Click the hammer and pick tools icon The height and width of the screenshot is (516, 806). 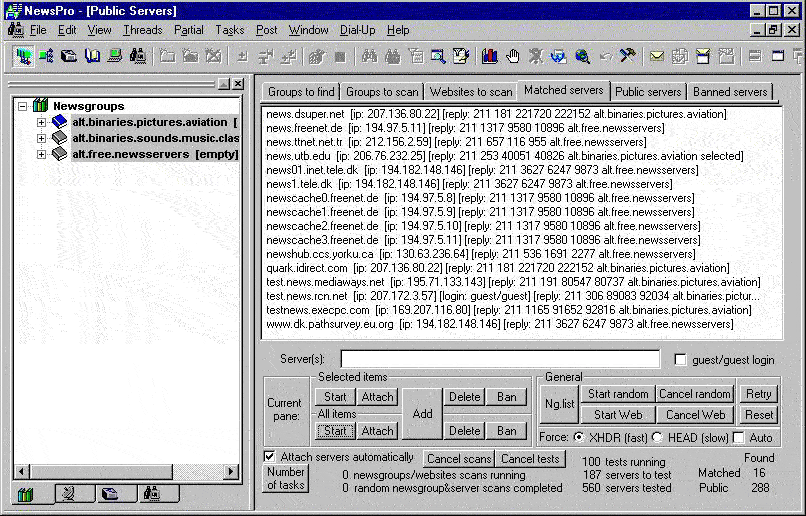tap(627, 56)
